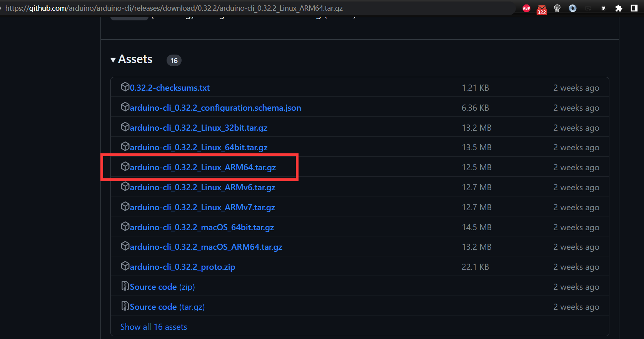Viewport: 644px width, 339px height.
Task: Open the mail checker extension showing 322
Action: (542, 9)
